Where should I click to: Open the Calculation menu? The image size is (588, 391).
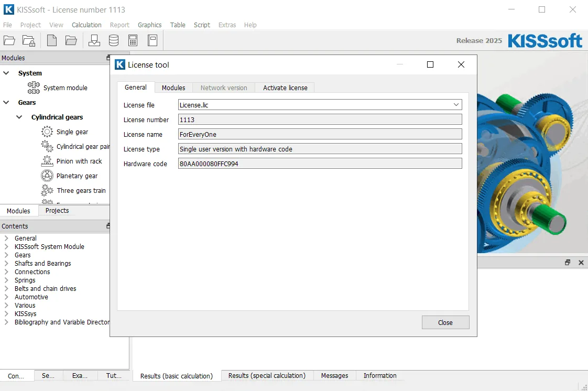86,25
